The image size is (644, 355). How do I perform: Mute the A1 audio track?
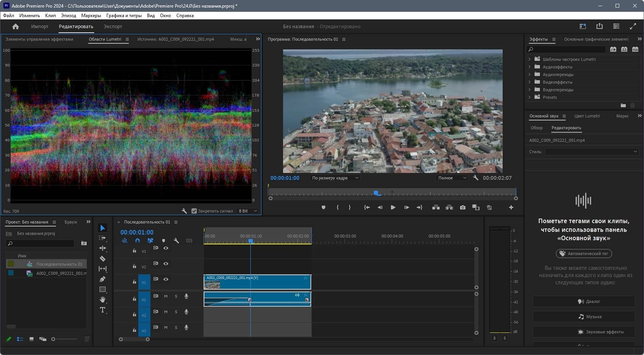pos(166,296)
